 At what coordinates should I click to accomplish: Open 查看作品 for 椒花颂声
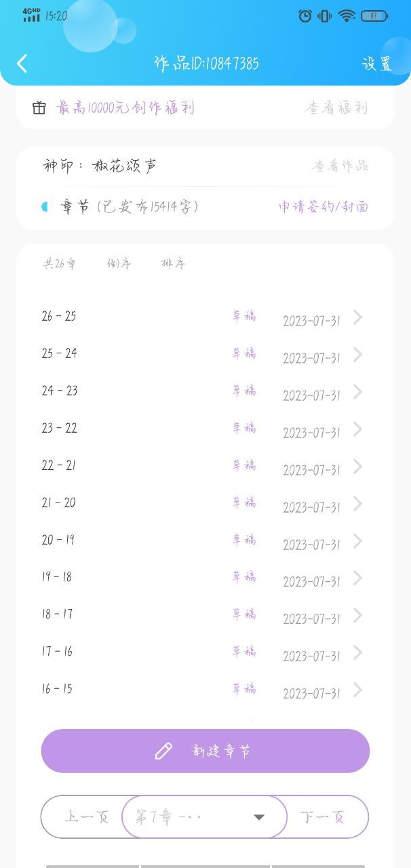point(340,165)
